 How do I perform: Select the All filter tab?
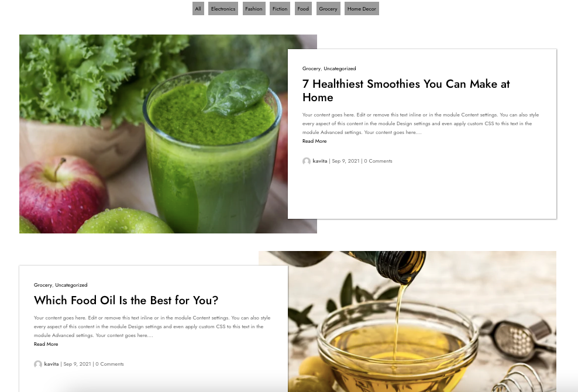(198, 9)
